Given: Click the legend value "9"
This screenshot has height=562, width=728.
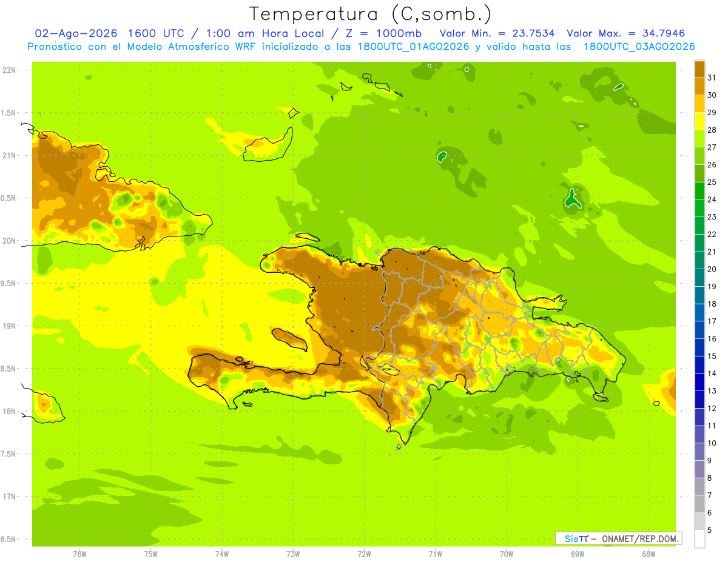Looking at the screenshot, I should tap(710, 461).
